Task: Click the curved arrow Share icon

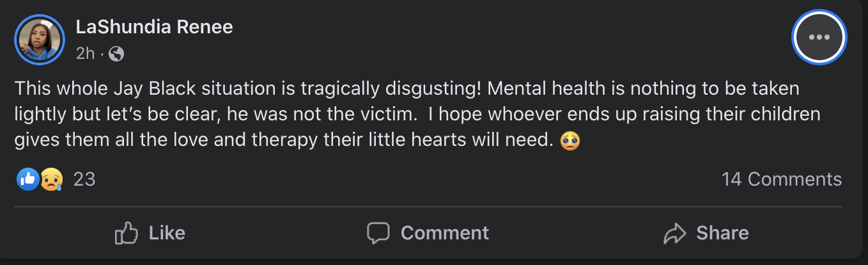Action: coord(675,233)
